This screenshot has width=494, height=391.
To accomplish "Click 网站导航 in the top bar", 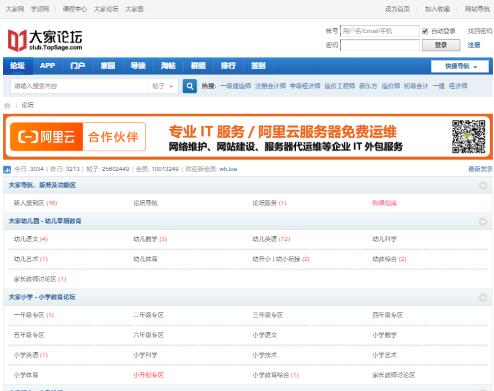I will (x=477, y=9).
